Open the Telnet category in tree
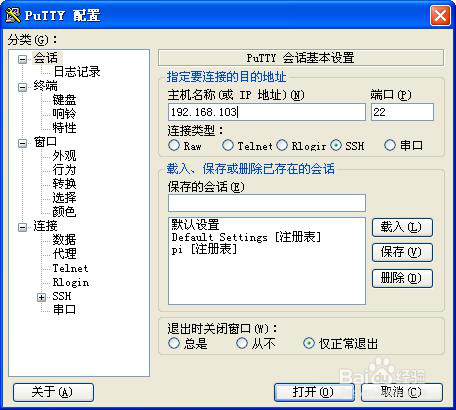 click(x=70, y=268)
